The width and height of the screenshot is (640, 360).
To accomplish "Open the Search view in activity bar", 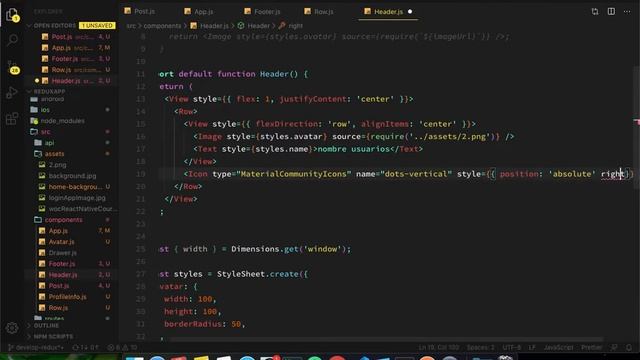I will pos(12,40).
